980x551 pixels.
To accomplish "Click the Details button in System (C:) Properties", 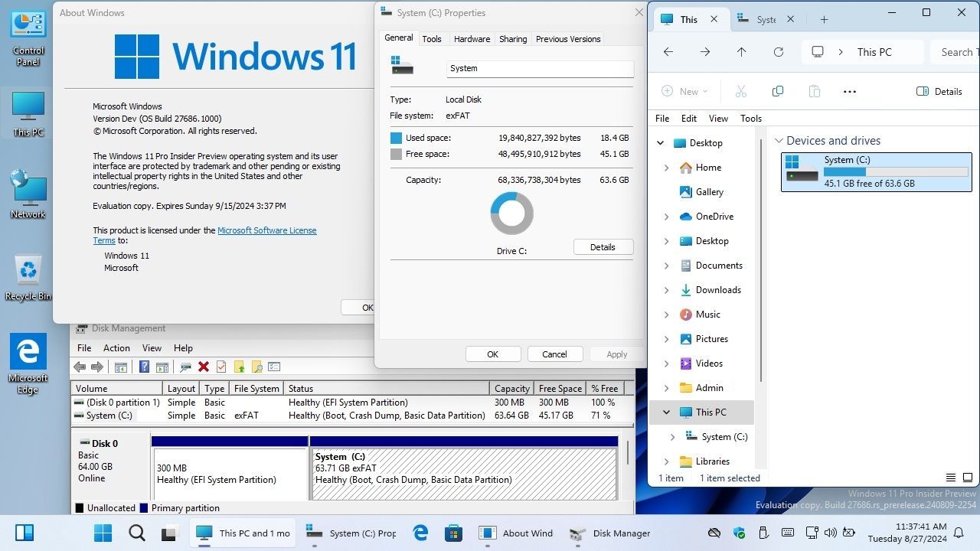I will point(603,247).
